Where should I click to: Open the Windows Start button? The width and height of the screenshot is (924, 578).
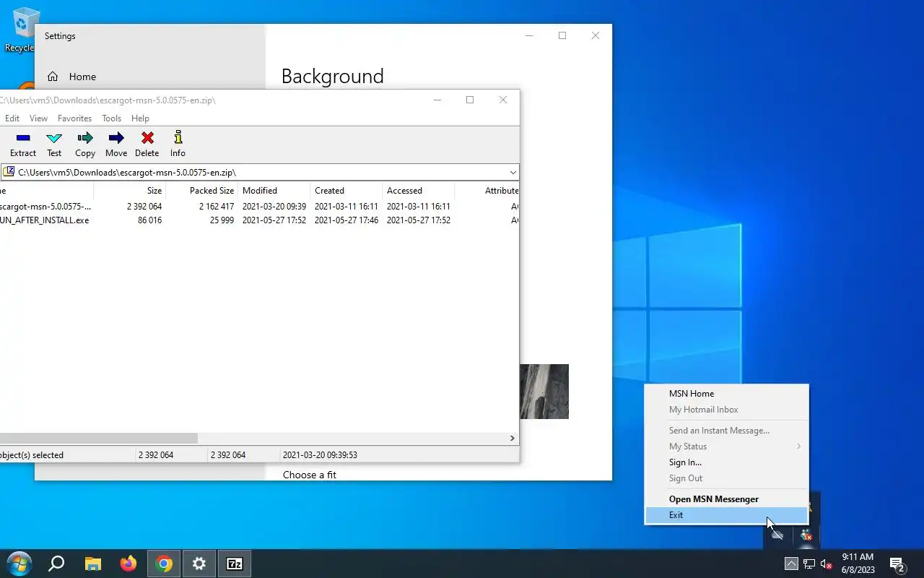point(19,564)
